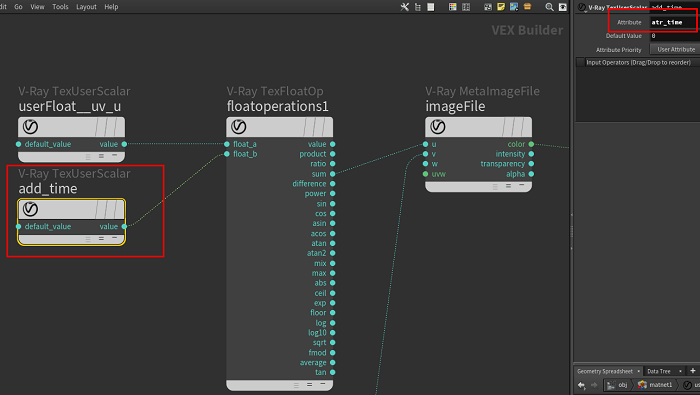Viewport: 700px width, 395px height.
Task: Switch to list view using toolbar icon
Action: click(x=431, y=7)
